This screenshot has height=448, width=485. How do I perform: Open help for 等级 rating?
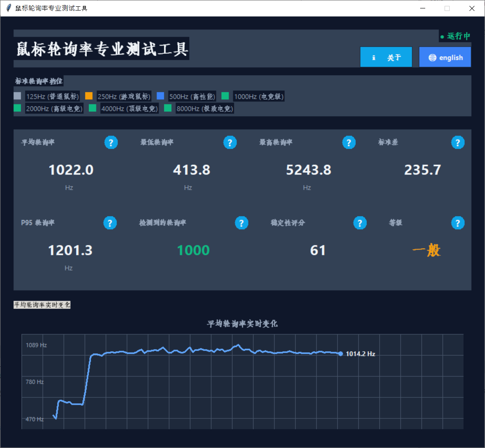[458, 223]
